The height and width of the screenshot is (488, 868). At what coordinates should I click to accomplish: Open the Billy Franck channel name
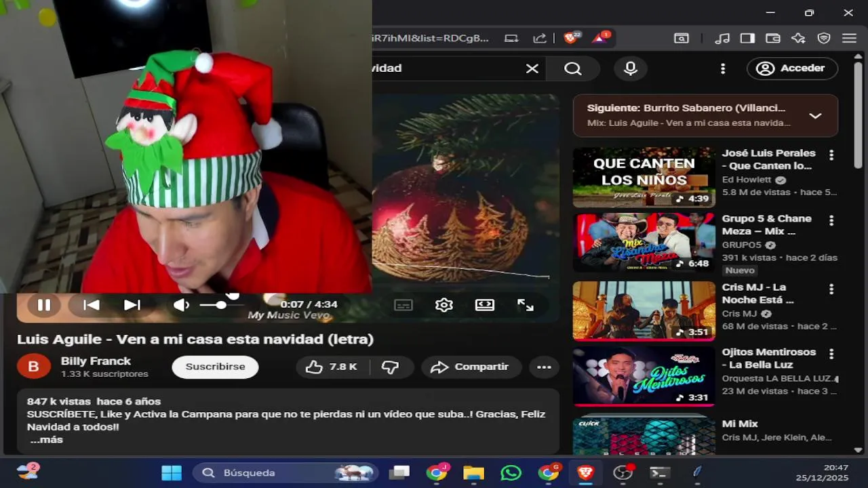(x=96, y=361)
